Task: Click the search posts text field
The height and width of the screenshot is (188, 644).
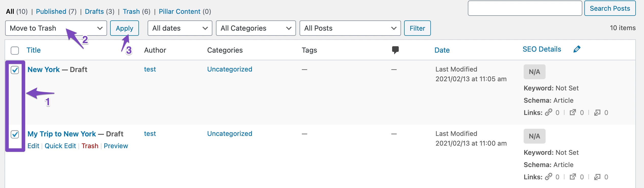Action: [525, 8]
